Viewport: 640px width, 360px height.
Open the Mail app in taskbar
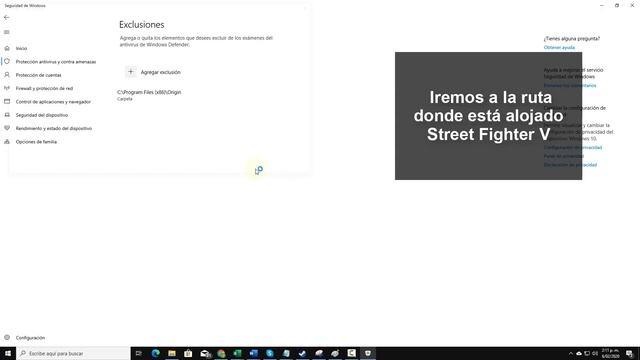click(x=205, y=353)
